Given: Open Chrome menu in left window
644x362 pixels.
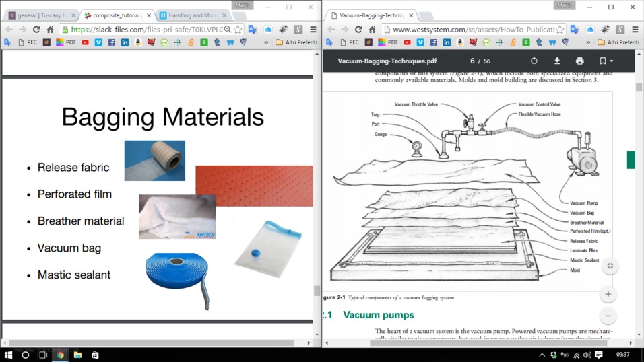Looking at the screenshot, I should [x=313, y=29].
